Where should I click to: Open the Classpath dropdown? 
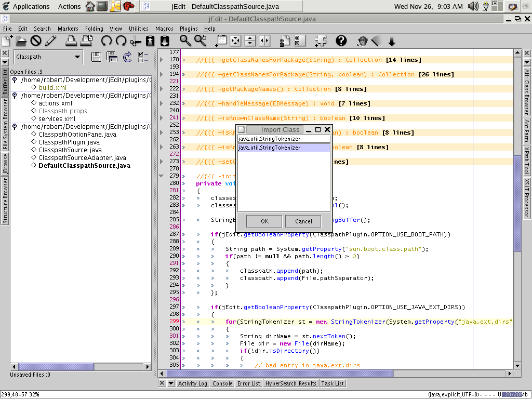(48, 57)
